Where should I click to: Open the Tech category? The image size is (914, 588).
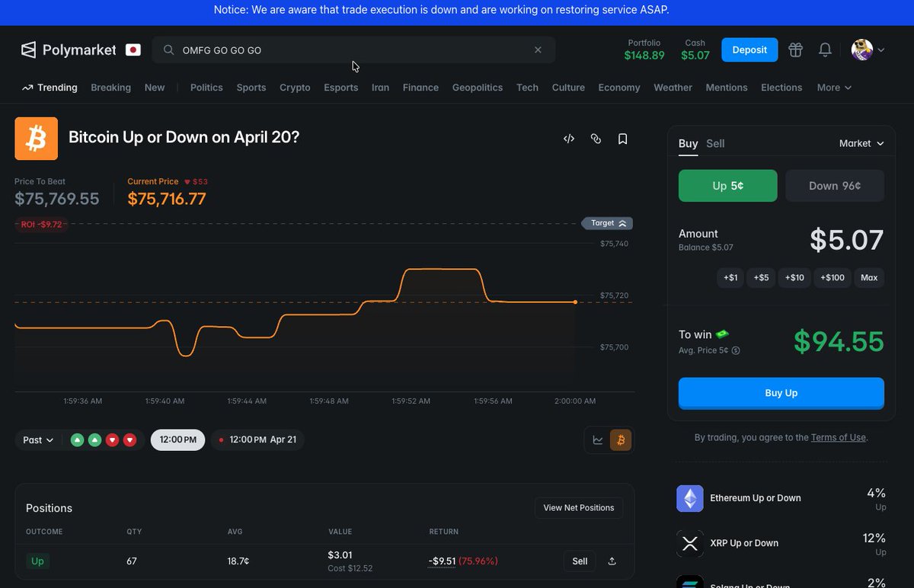click(x=527, y=88)
